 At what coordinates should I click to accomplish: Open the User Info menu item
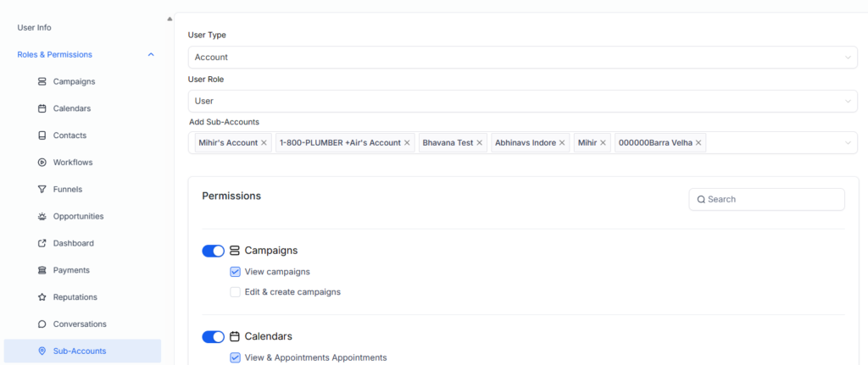tap(35, 28)
